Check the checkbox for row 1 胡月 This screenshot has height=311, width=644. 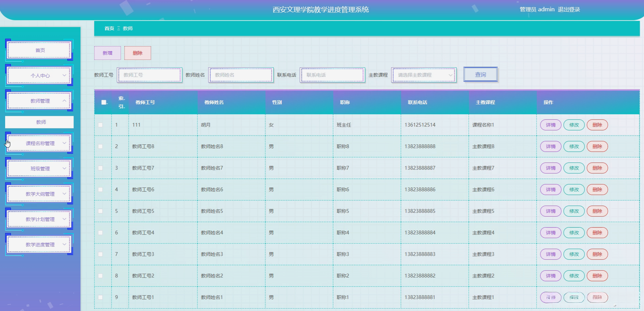click(100, 125)
